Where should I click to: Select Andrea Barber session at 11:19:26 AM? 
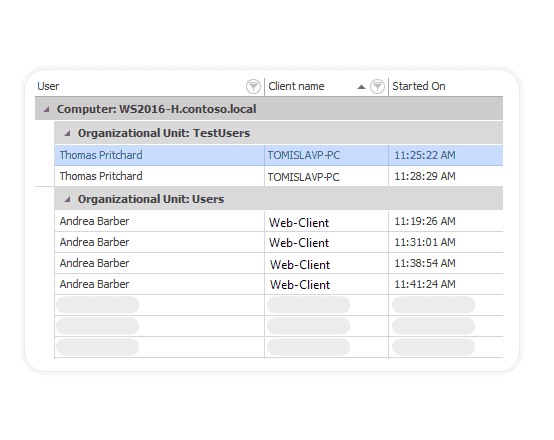pyautogui.click(x=279, y=221)
